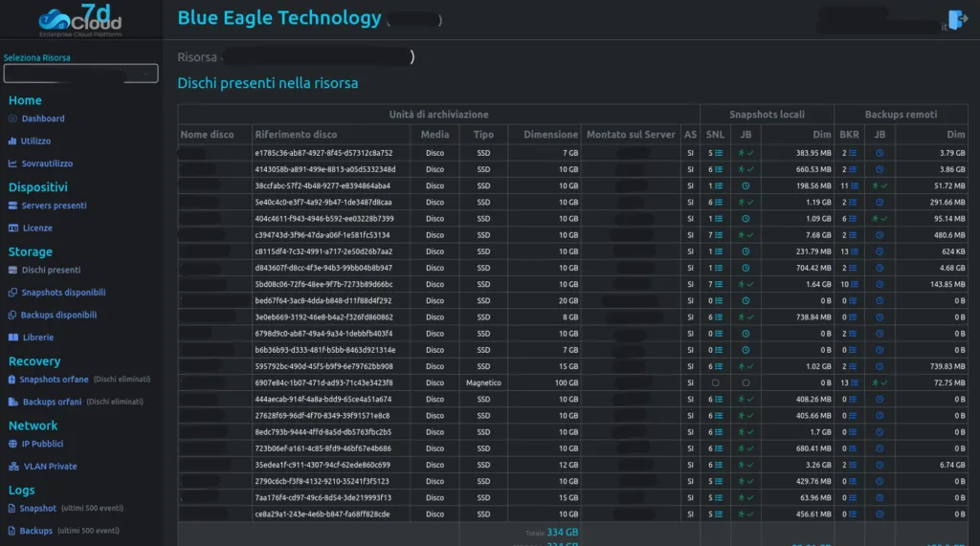This screenshot has height=546, width=980.
Task: Open the Utilizzo page
Action: click(x=35, y=142)
